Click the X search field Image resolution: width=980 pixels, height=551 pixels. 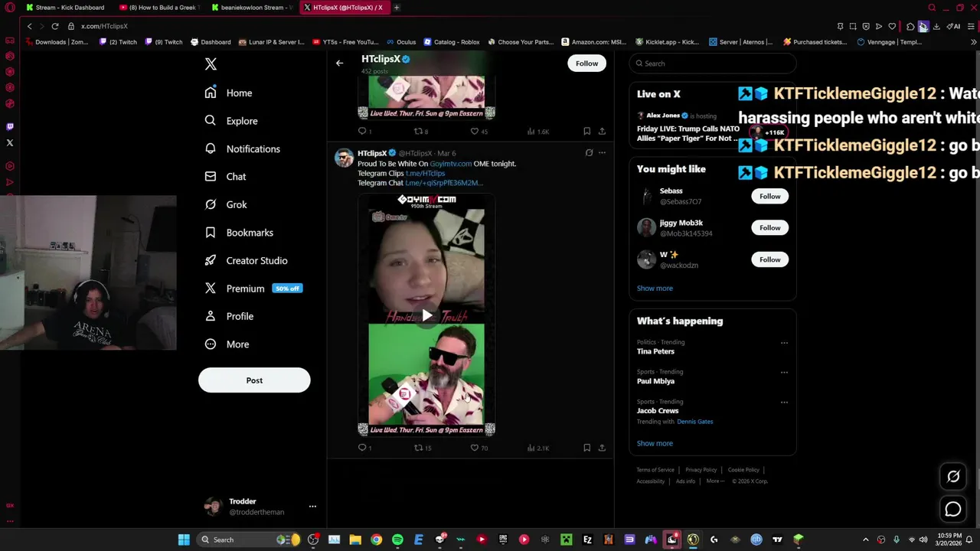[x=713, y=64]
